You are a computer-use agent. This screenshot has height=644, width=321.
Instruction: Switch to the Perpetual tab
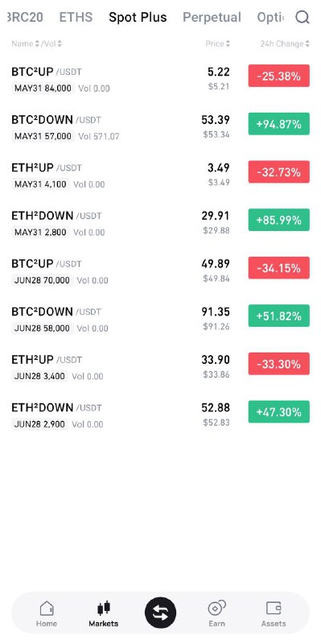(x=212, y=17)
